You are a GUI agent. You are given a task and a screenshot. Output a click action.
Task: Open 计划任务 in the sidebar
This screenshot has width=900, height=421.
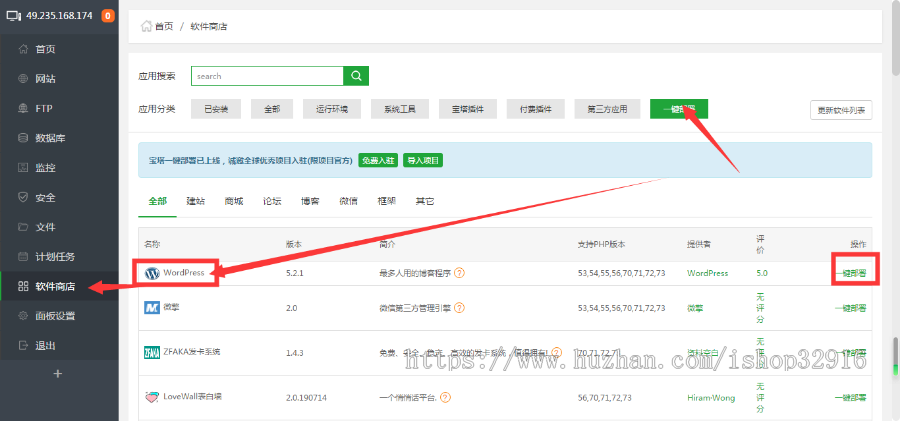[x=55, y=257]
